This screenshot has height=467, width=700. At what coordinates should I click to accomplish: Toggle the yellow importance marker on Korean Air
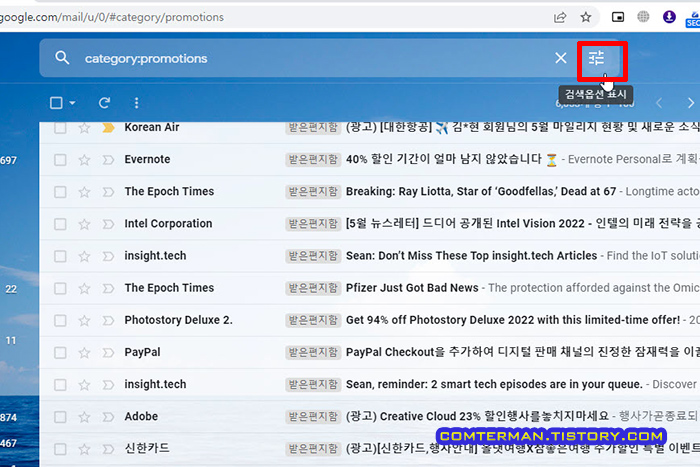click(108, 128)
